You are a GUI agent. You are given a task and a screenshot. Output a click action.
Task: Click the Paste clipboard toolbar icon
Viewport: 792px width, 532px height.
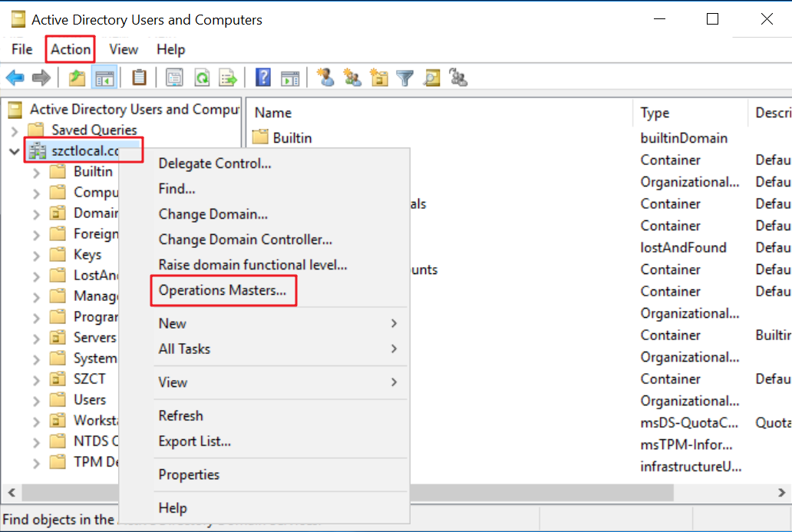[x=139, y=78]
